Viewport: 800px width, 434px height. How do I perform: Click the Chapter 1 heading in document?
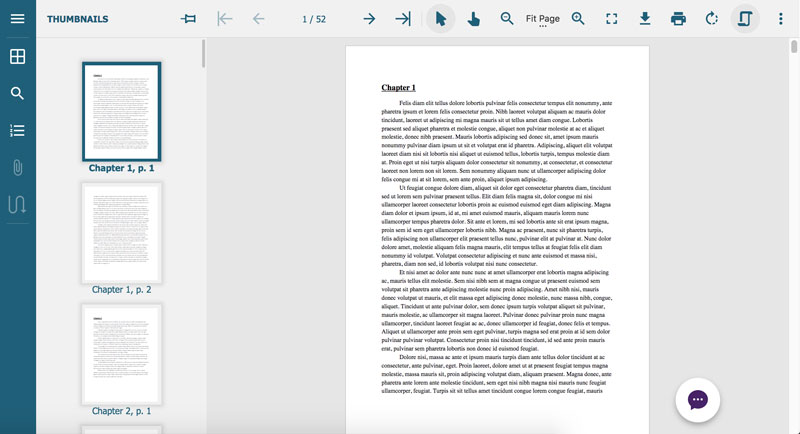point(398,87)
